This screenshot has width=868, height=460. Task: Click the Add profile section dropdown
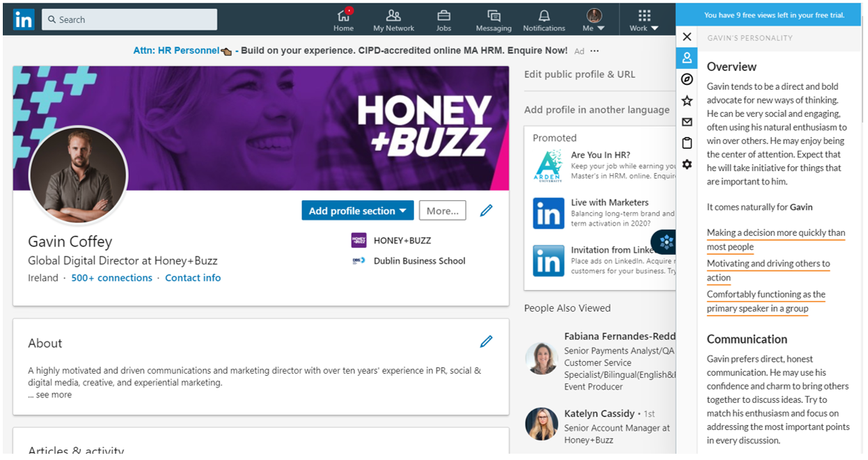coord(358,211)
